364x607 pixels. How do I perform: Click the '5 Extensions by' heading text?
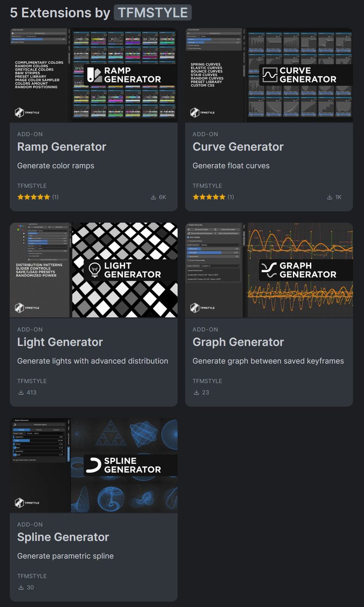[60, 13]
